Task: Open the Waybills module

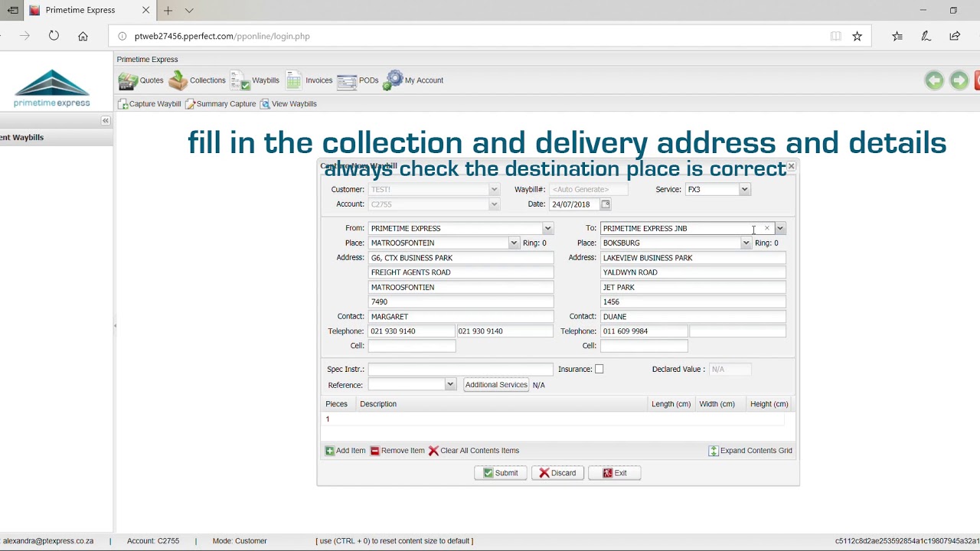Action: (255, 80)
